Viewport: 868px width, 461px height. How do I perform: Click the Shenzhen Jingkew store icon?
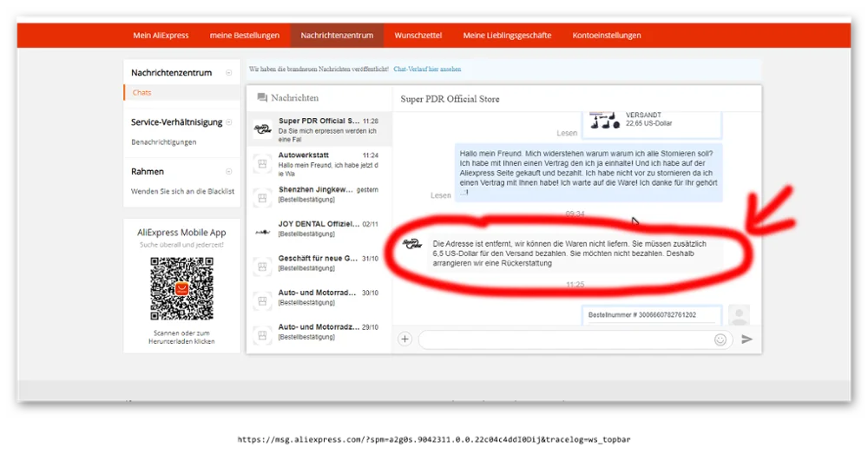point(262,198)
